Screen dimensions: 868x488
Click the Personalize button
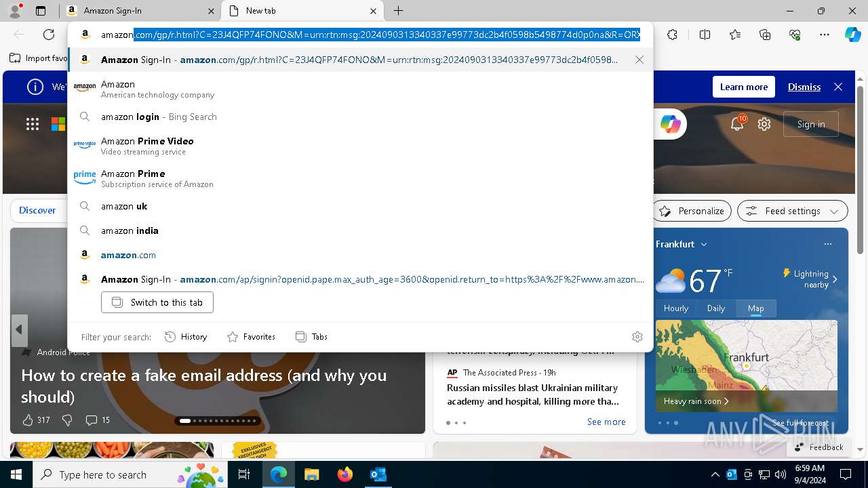[692, 211]
